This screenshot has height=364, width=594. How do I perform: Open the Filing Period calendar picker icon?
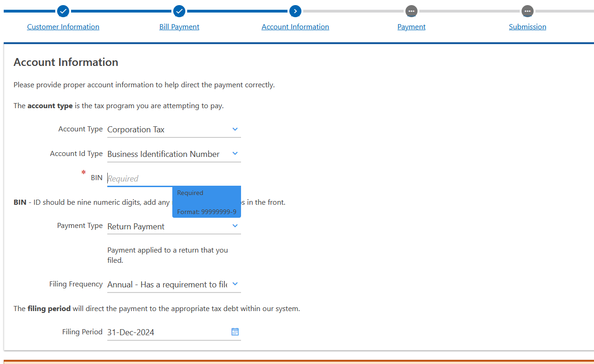235,331
